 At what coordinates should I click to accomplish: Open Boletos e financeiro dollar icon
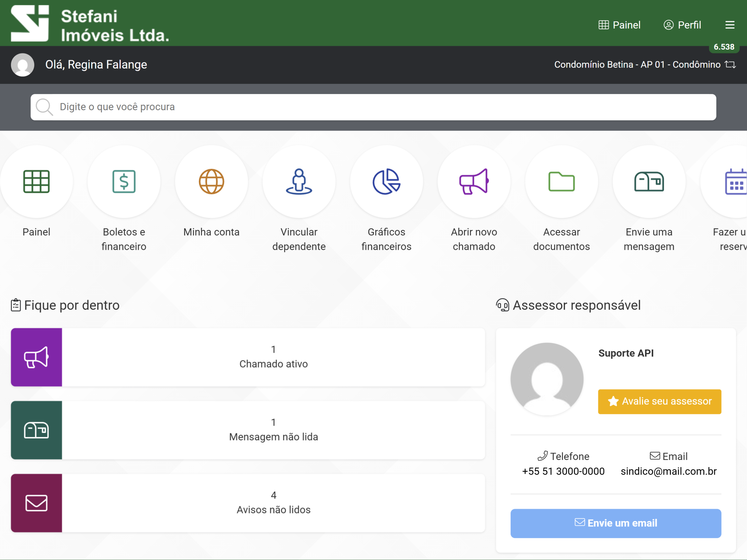(x=124, y=182)
